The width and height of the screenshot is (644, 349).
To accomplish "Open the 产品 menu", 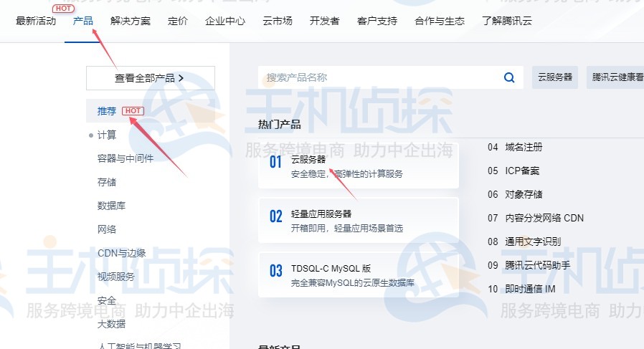I will click(83, 21).
